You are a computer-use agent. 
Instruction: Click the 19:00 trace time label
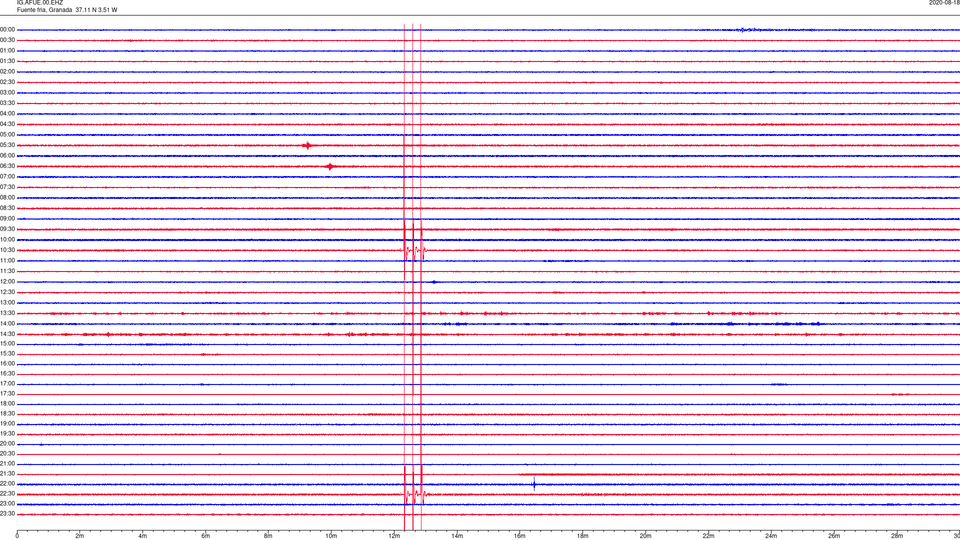[7, 424]
